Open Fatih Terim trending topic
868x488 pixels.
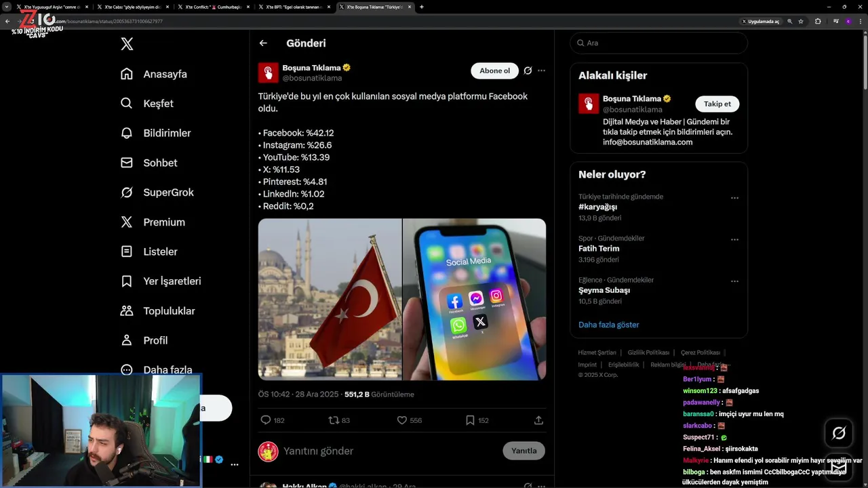[599, 249]
